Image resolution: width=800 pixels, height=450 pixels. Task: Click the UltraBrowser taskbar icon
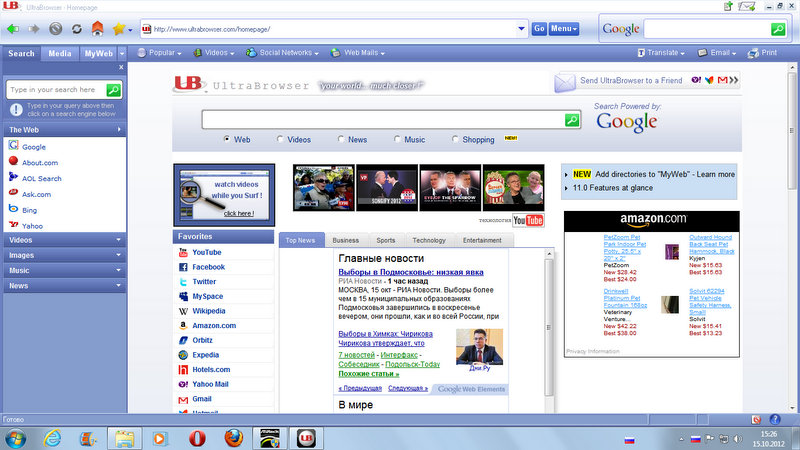[306, 438]
